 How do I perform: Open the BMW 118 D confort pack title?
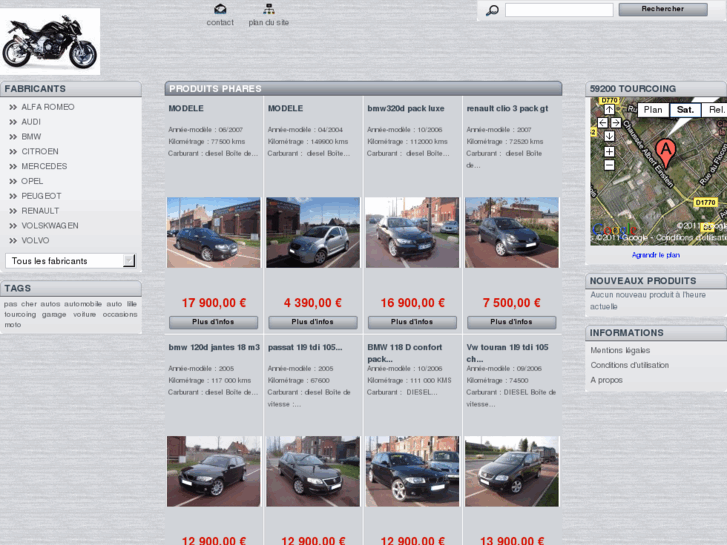pyautogui.click(x=405, y=353)
